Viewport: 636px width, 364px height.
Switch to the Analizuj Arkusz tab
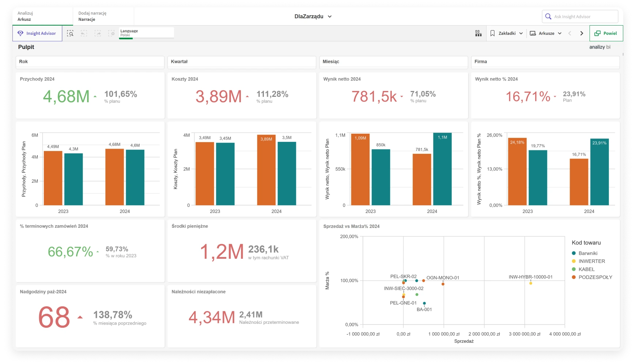pyautogui.click(x=42, y=16)
